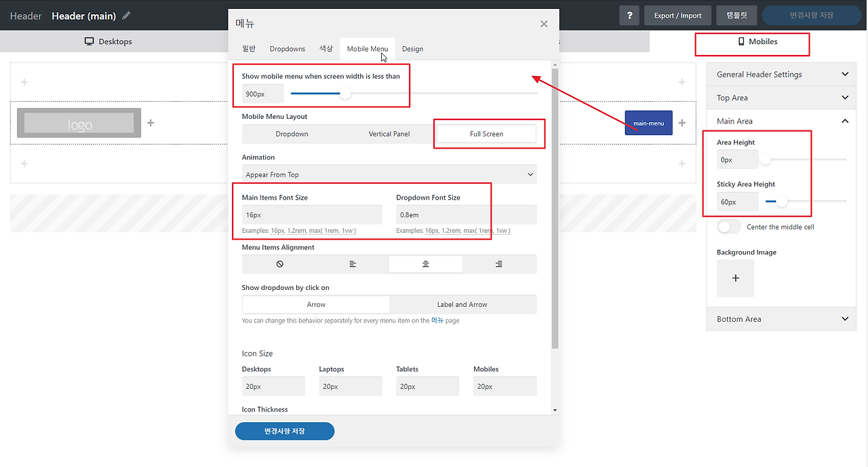Image resolution: width=868 pixels, height=467 pixels.
Task: Switch to Mobiles device view
Action: point(758,41)
